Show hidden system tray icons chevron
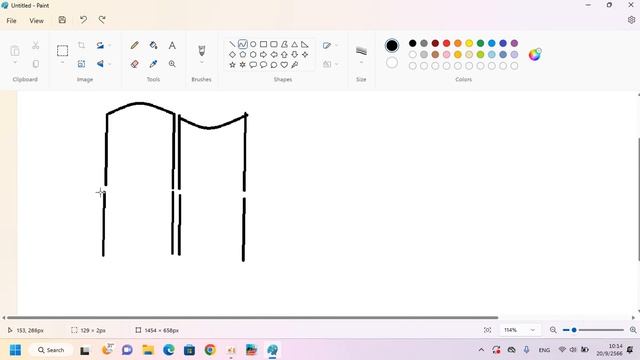640x360 pixels. click(x=481, y=350)
